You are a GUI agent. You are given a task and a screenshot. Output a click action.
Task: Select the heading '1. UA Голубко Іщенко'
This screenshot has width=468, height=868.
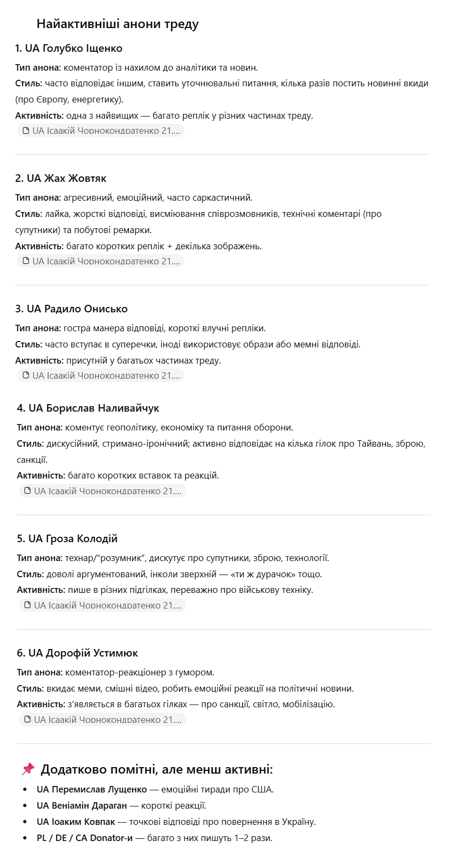(68, 49)
